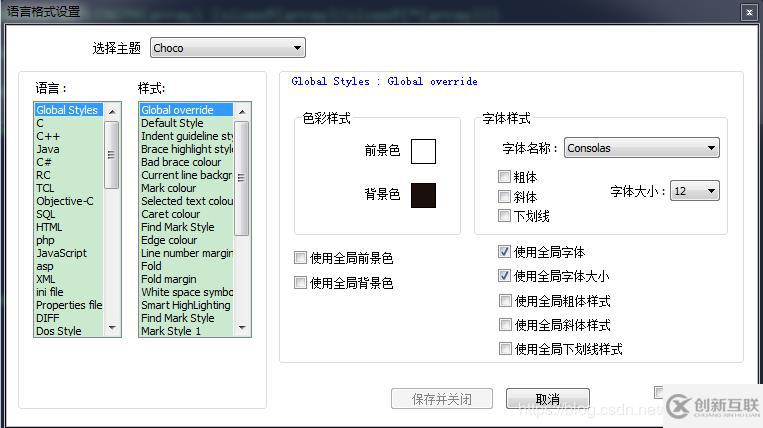Click style list scroll-up arrow
The height and width of the screenshot is (428, 763).
point(242,111)
